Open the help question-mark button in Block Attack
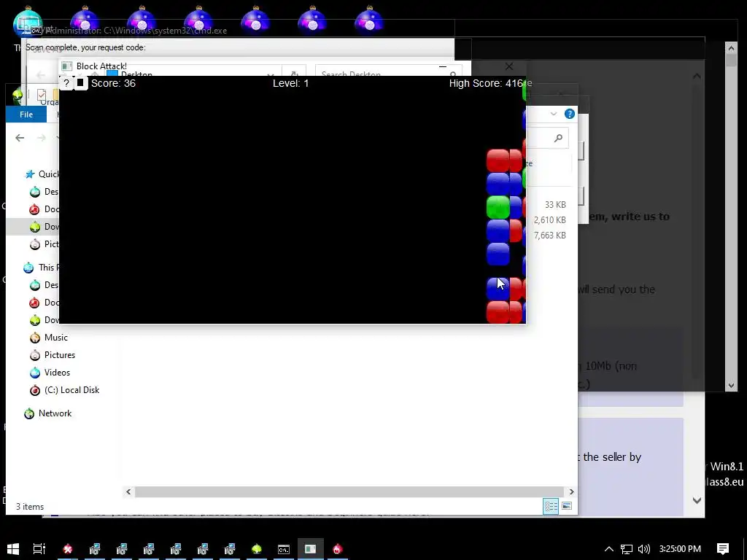 click(66, 83)
